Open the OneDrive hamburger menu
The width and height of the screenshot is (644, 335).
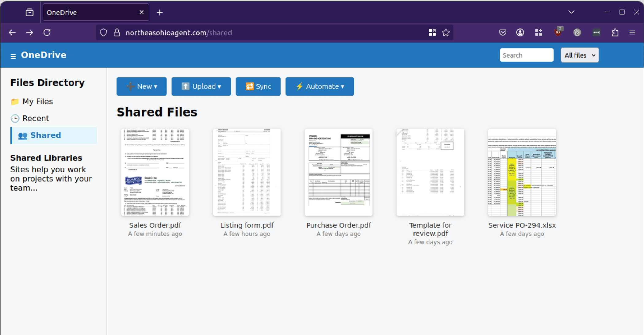pyautogui.click(x=13, y=56)
